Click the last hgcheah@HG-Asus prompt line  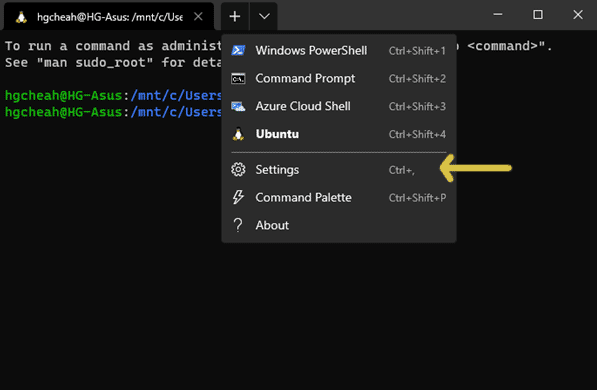click(113, 112)
